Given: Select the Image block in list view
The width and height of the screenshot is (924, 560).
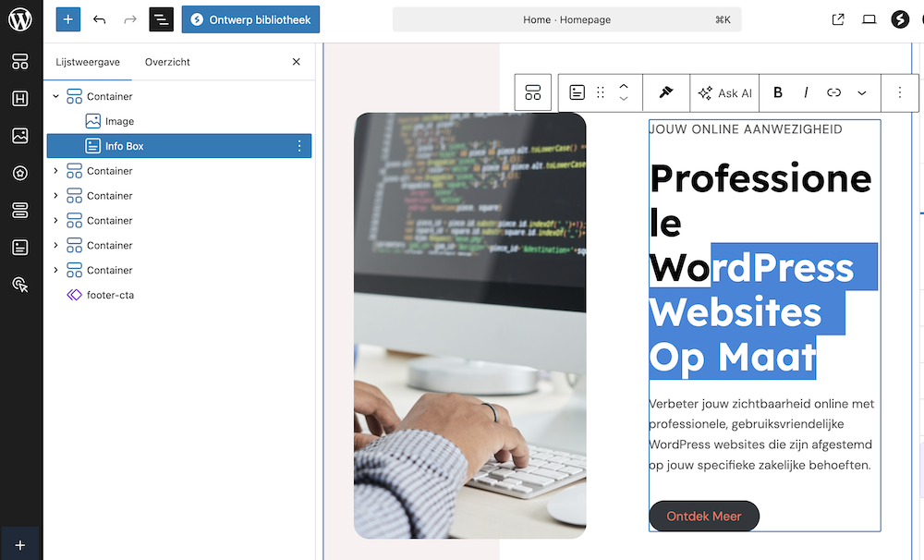Looking at the screenshot, I should tap(119, 121).
